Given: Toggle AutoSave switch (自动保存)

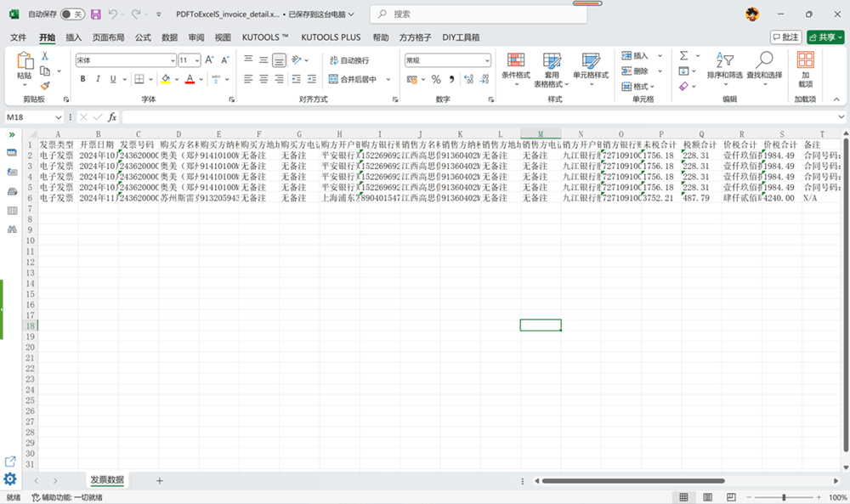Looking at the screenshot, I should 72,14.
